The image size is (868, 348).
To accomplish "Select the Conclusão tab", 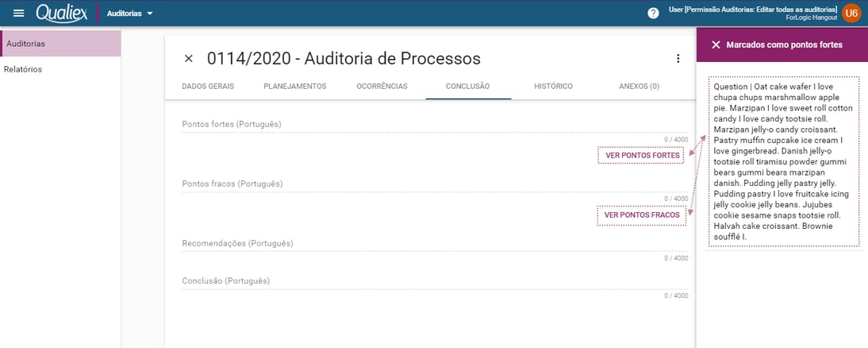I will point(468,87).
